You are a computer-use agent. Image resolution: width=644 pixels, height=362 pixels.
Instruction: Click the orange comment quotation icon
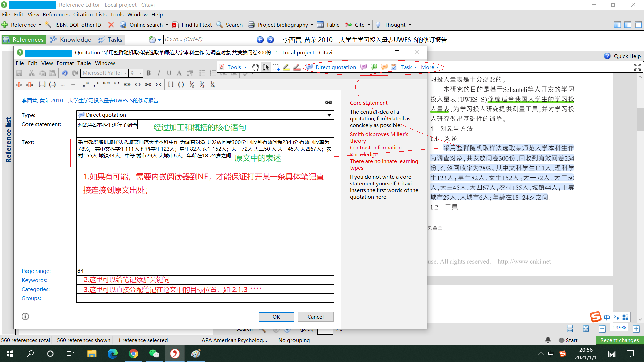pyautogui.click(x=384, y=67)
